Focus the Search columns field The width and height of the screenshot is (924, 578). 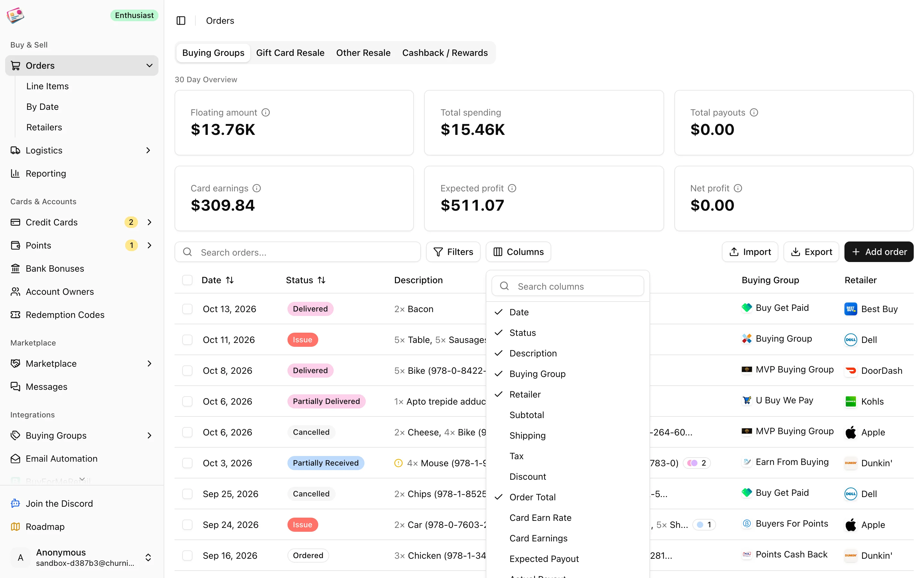pyautogui.click(x=568, y=286)
